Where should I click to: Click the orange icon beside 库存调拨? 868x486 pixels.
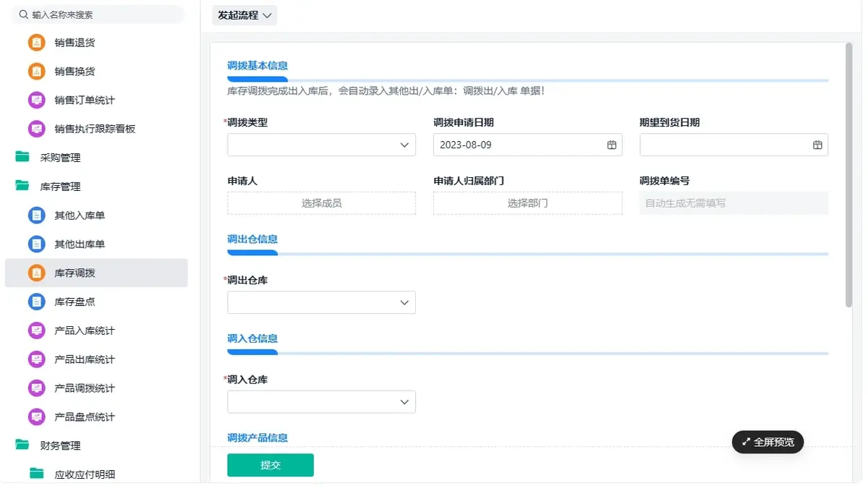click(x=36, y=273)
